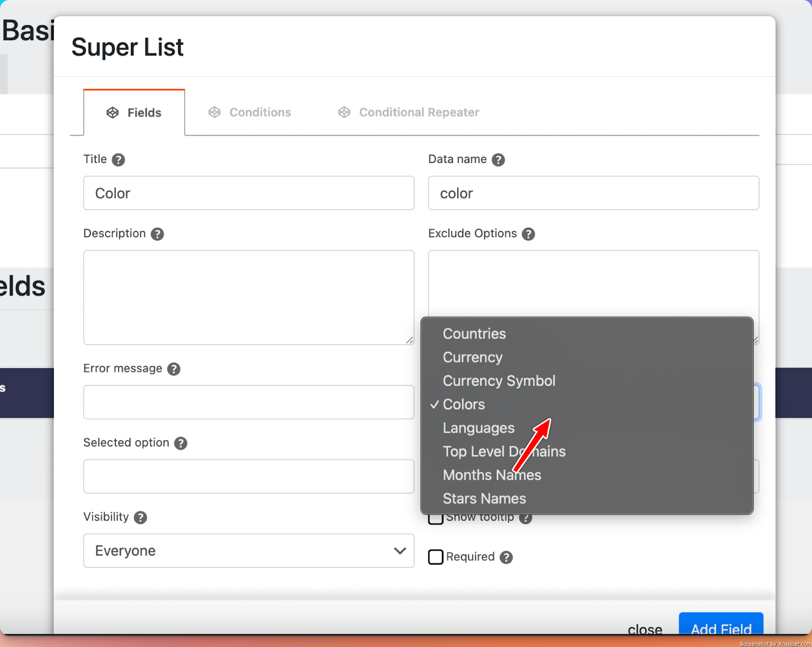Screen dimensions: 812x647
Task: Click the help icon next to Required
Action: point(506,558)
